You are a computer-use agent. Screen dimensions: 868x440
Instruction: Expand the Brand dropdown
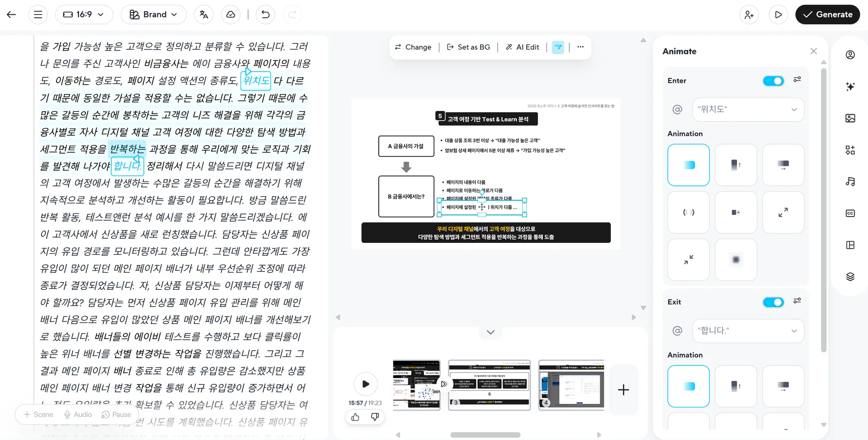coord(154,14)
